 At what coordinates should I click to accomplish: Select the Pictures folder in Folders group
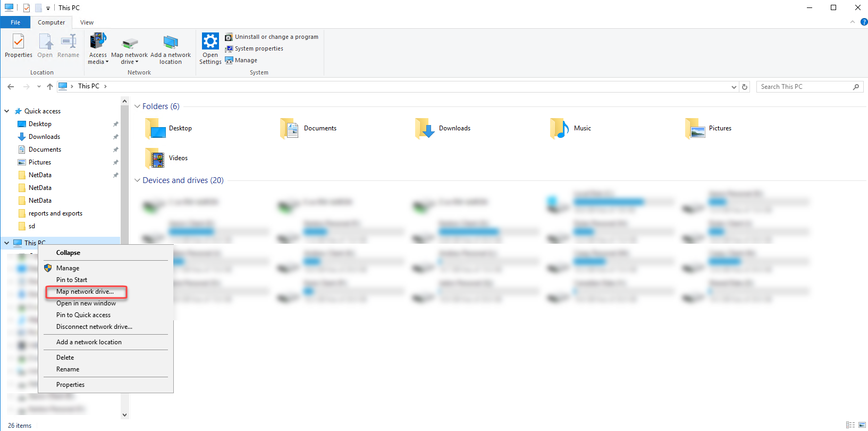point(709,128)
